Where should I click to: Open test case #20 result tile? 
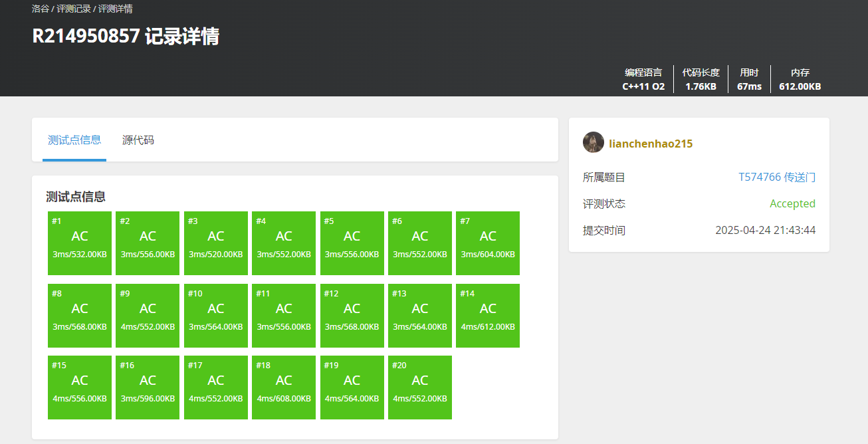point(420,388)
